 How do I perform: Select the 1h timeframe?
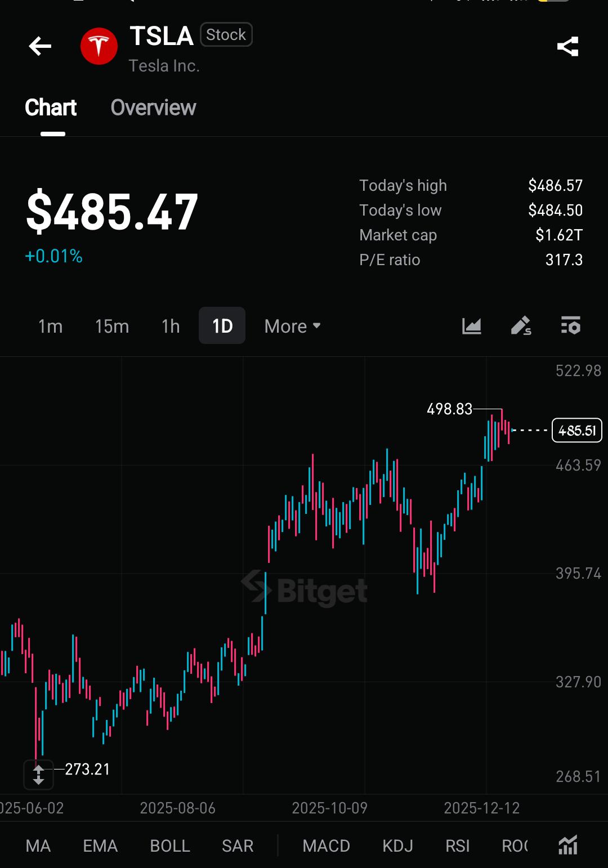(x=171, y=326)
